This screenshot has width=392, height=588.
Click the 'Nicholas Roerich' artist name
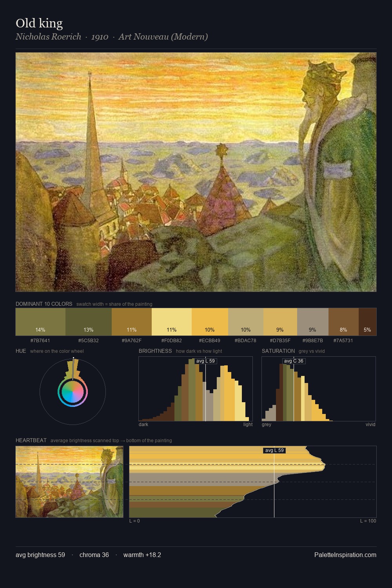point(48,37)
